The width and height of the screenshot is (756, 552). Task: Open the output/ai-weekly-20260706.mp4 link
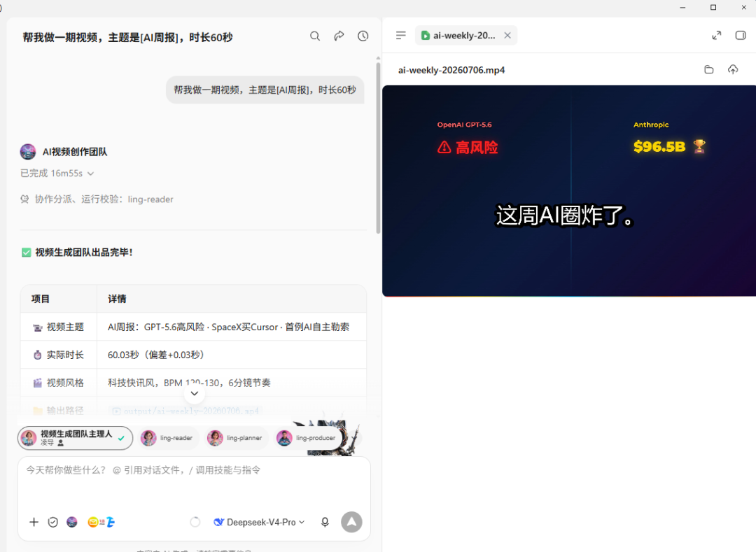pos(185,411)
